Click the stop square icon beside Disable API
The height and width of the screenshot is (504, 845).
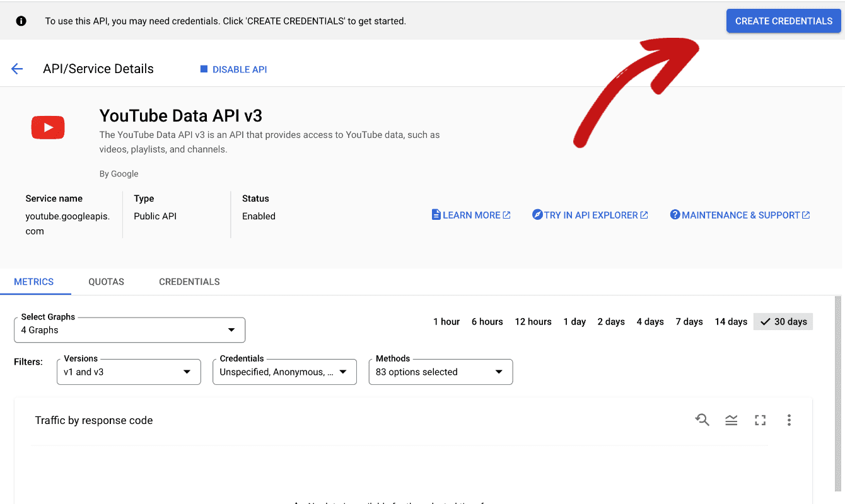(x=204, y=69)
